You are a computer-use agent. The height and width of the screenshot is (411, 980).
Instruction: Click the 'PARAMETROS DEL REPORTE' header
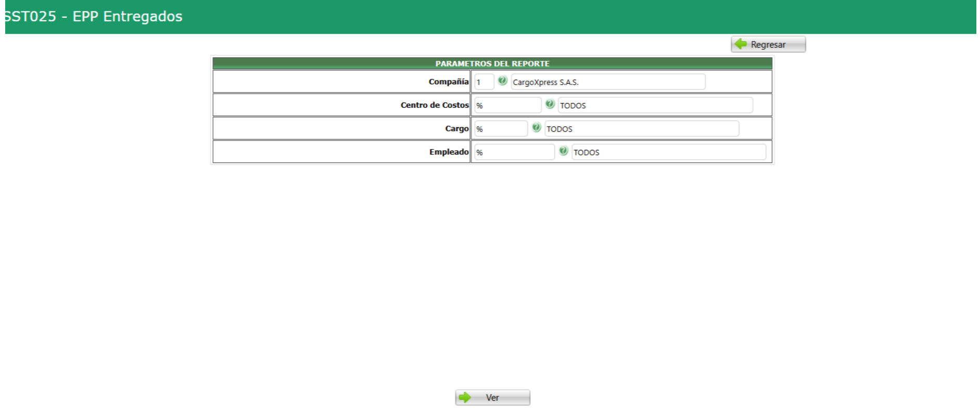(x=492, y=63)
